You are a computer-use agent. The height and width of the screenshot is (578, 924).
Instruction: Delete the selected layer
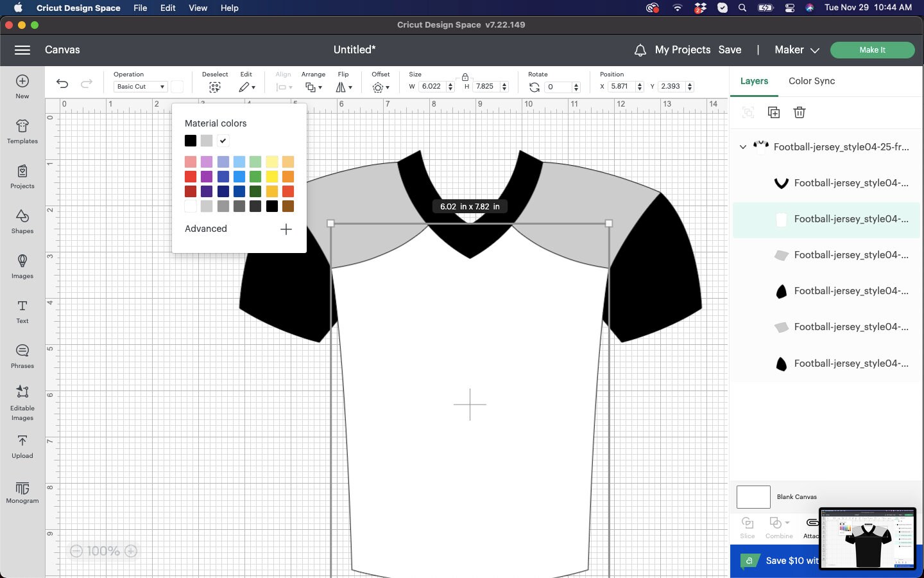tap(800, 112)
